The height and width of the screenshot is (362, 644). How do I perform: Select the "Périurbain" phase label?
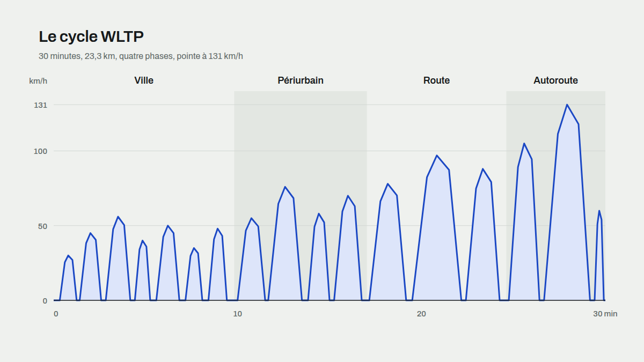coord(301,80)
